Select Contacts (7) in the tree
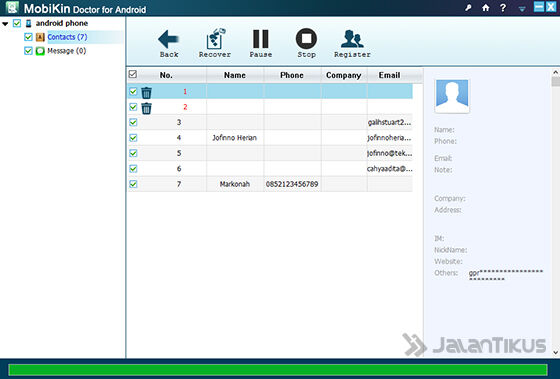Viewport: 560px width, 379px height. (67, 37)
